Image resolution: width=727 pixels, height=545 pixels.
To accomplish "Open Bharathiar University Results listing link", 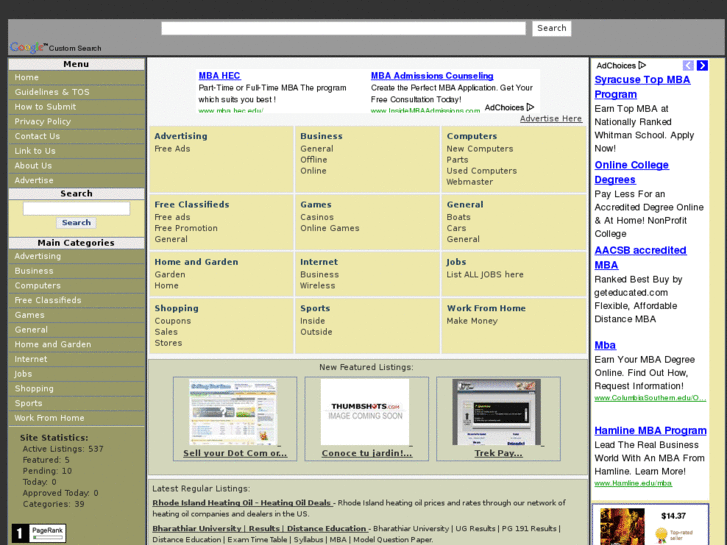I will pos(260,529).
